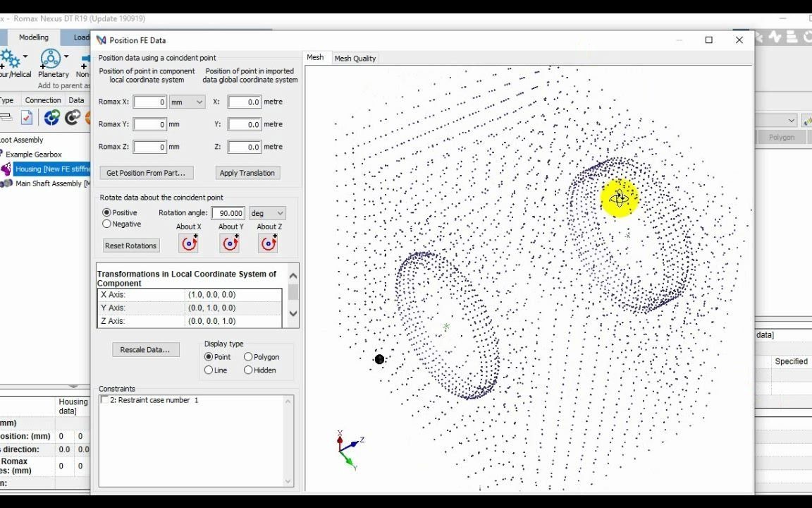Screen dimensions: 812x508
Task: Open the Planetary dropdown arrow
Action: tap(66, 56)
